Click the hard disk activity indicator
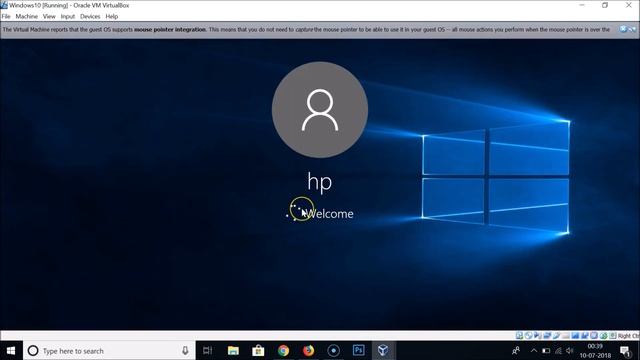The image size is (640, 360). coord(519,336)
